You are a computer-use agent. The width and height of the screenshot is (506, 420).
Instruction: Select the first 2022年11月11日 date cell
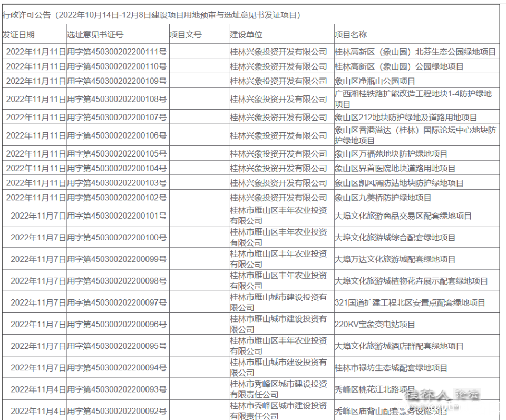click(x=33, y=52)
